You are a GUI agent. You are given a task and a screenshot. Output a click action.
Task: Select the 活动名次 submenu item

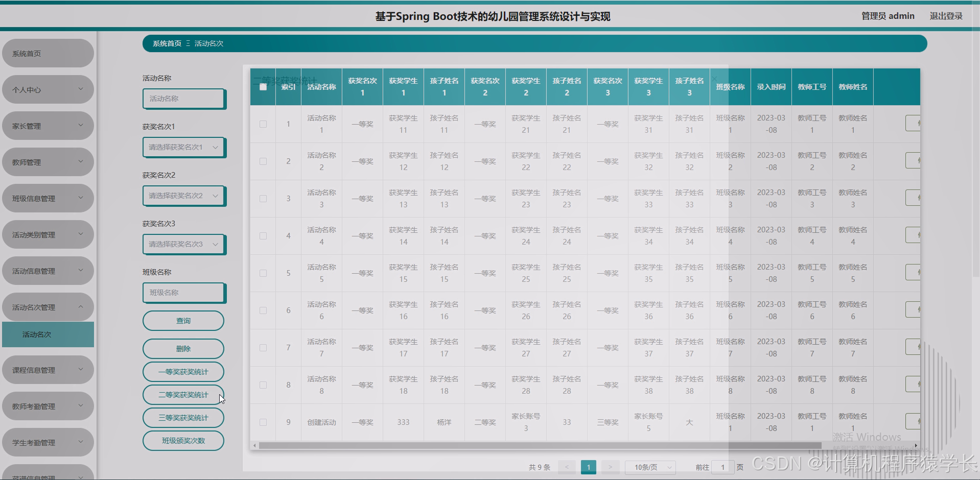pyautogui.click(x=48, y=334)
